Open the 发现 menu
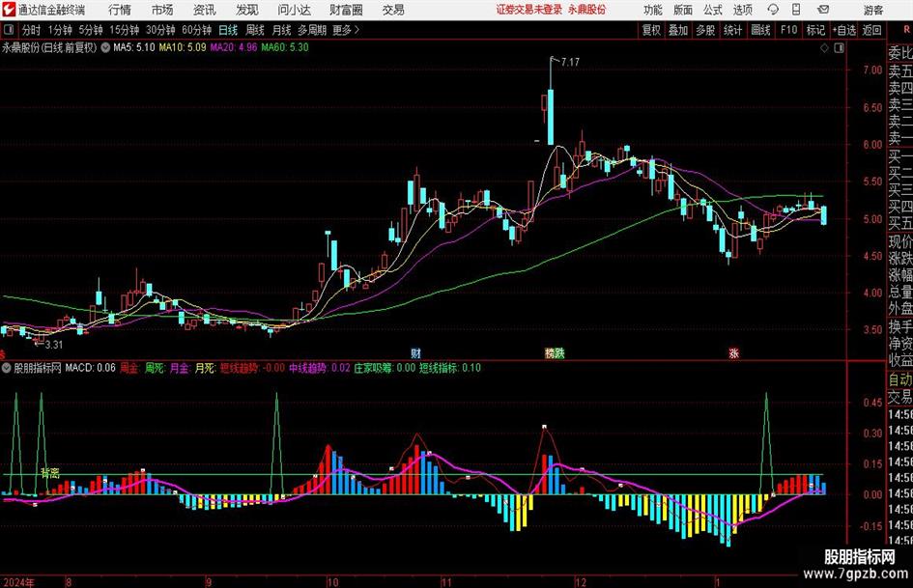The height and width of the screenshot is (588, 913). 247,10
